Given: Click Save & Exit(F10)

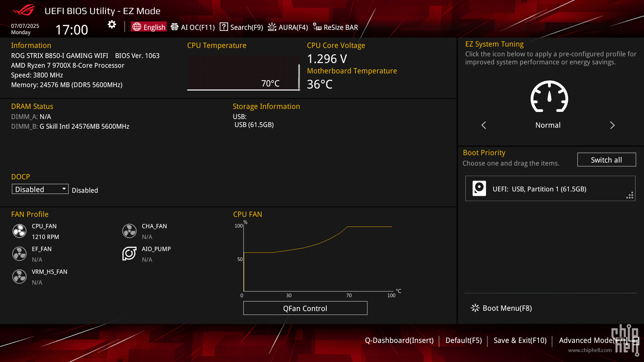Looking at the screenshot, I should pos(520,340).
